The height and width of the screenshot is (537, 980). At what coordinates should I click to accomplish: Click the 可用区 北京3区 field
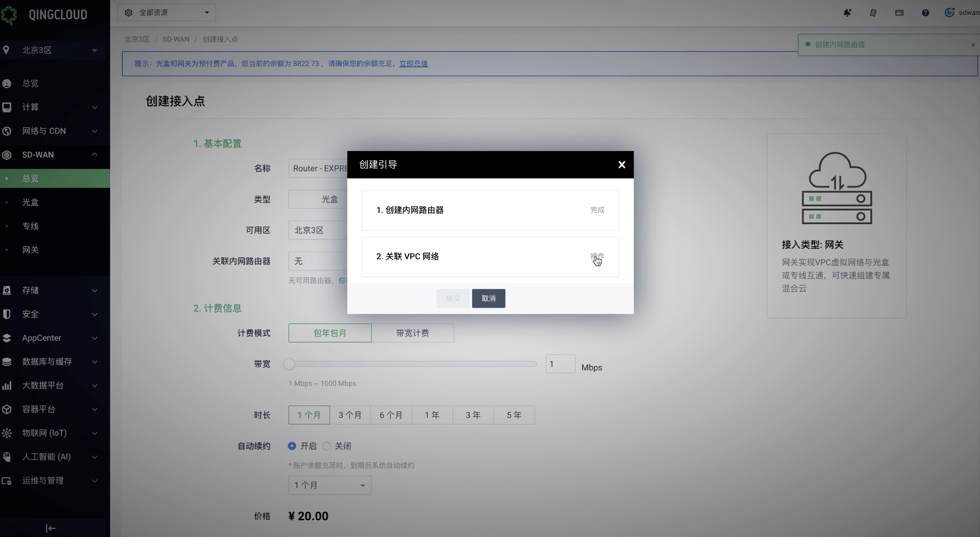pyautogui.click(x=319, y=230)
